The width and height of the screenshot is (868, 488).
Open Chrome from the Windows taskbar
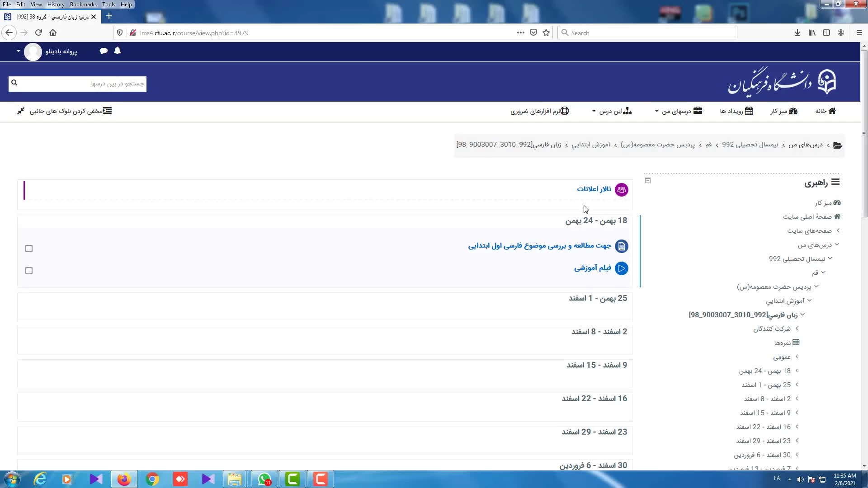152,479
